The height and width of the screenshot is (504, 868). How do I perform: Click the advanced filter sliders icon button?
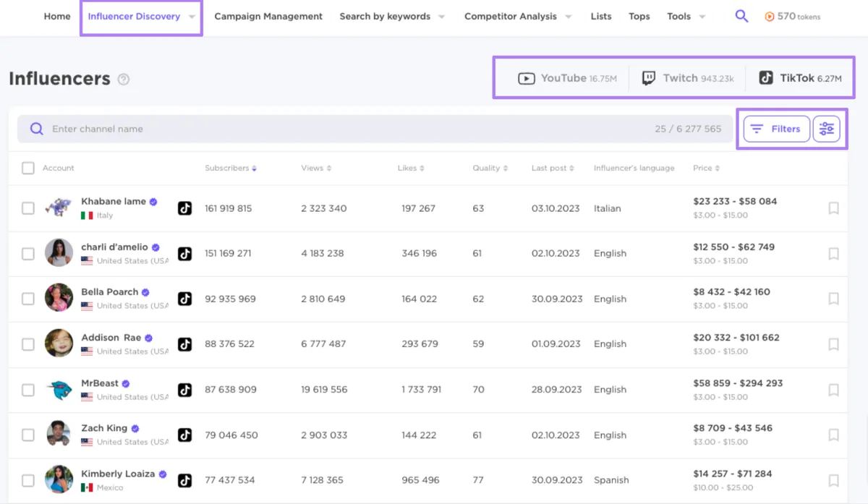pyautogui.click(x=827, y=129)
